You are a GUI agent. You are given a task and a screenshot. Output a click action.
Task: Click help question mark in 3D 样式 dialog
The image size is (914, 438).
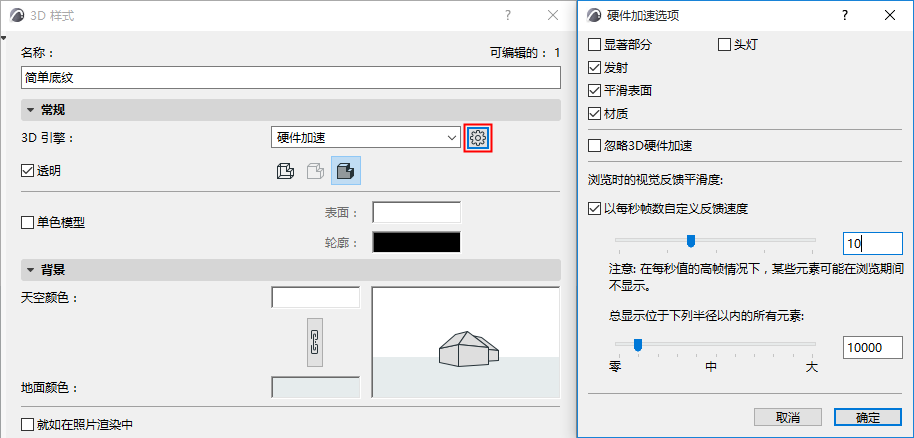pos(508,16)
